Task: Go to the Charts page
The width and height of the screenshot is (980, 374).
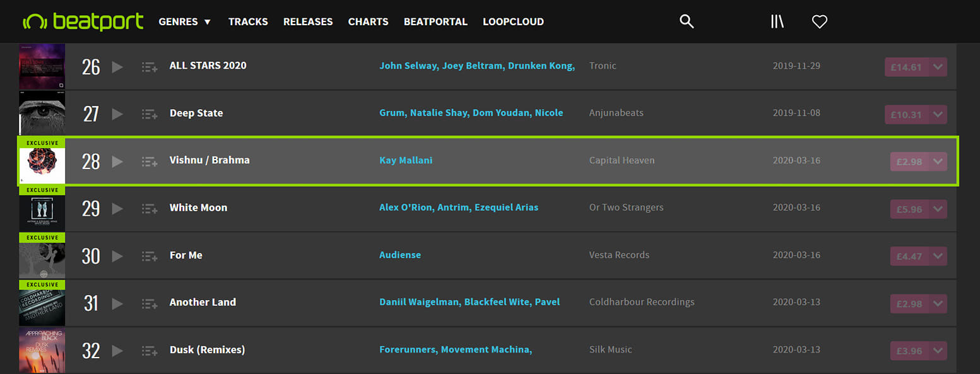Action: [368, 21]
